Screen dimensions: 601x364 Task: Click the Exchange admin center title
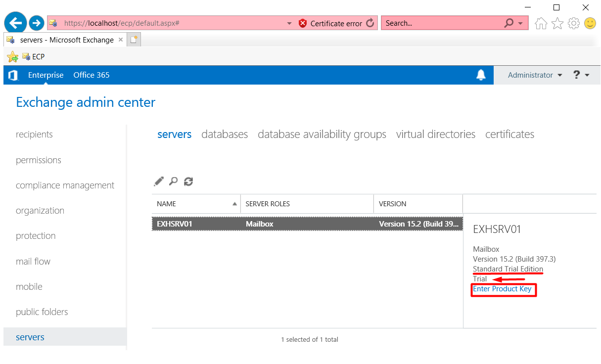[86, 102]
